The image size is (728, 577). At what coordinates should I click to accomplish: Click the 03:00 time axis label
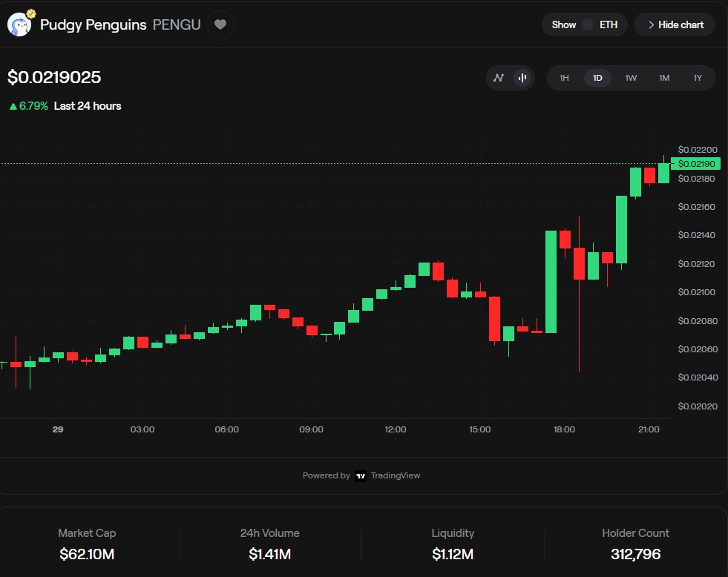tap(142, 429)
